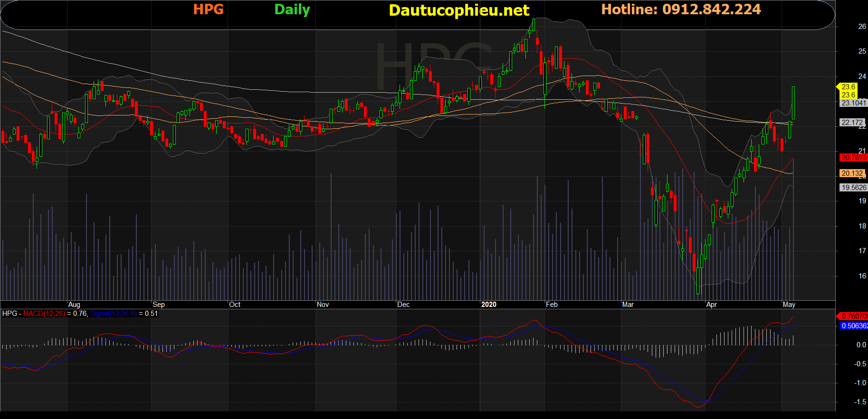Click the May marker on time axis
The image size is (868, 419).
(789, 305)
